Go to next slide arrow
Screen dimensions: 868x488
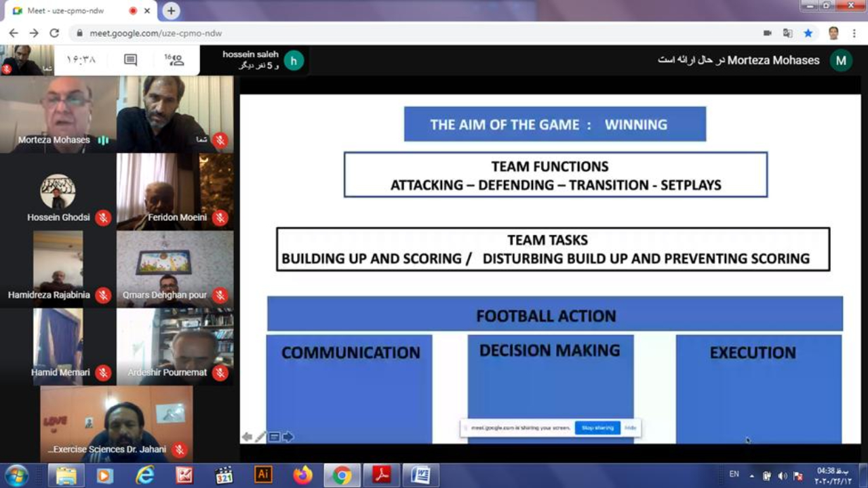click(x=288, y=437)
